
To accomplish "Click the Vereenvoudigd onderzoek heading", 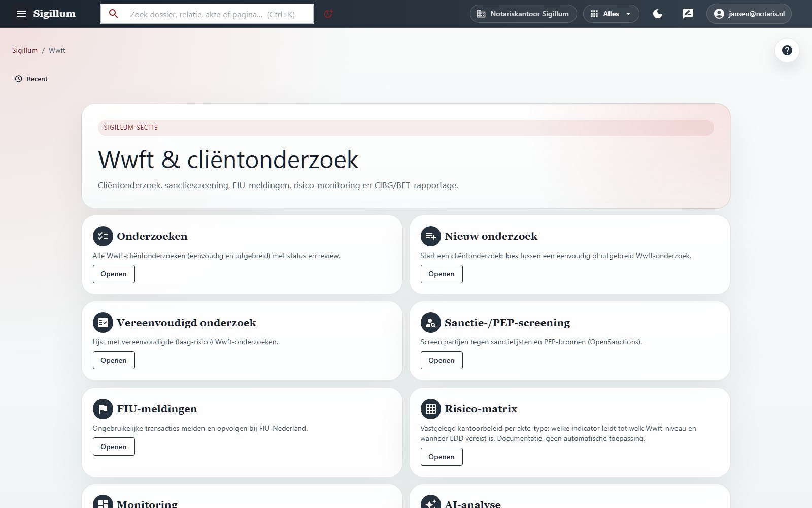I will (x=186, y=323).
